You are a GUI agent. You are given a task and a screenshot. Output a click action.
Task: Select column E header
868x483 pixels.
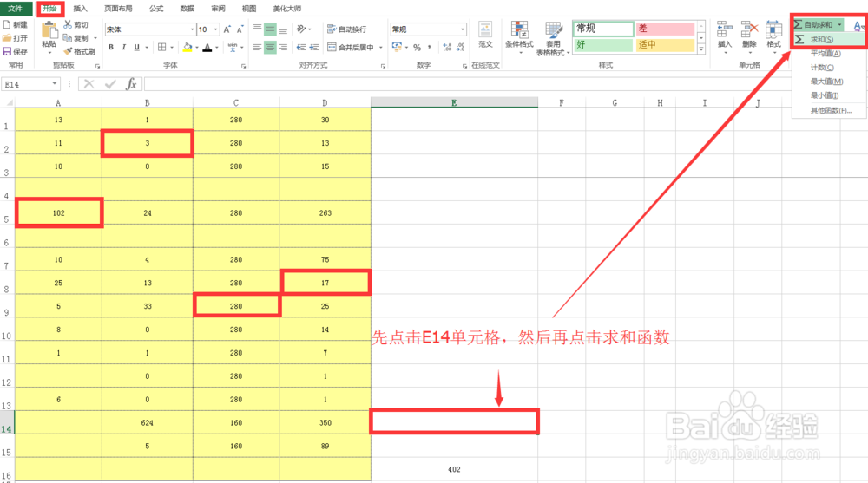(454, 103)
